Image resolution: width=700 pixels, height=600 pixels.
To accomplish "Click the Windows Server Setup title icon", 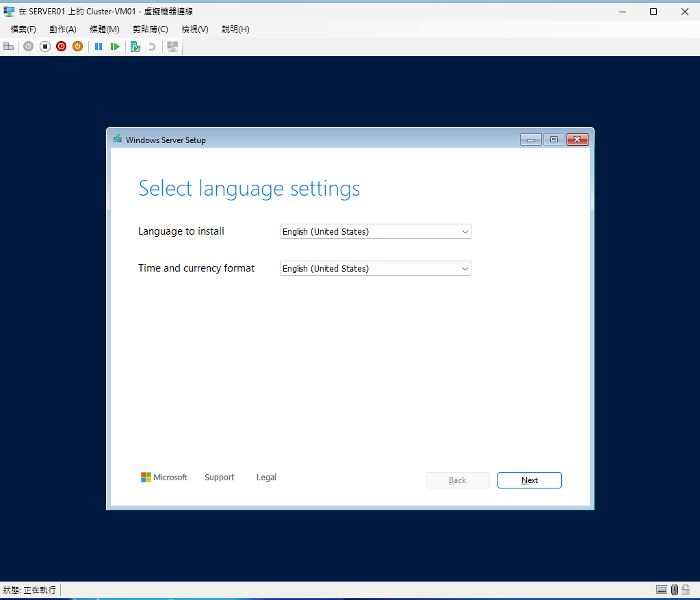I will [118, 139].
